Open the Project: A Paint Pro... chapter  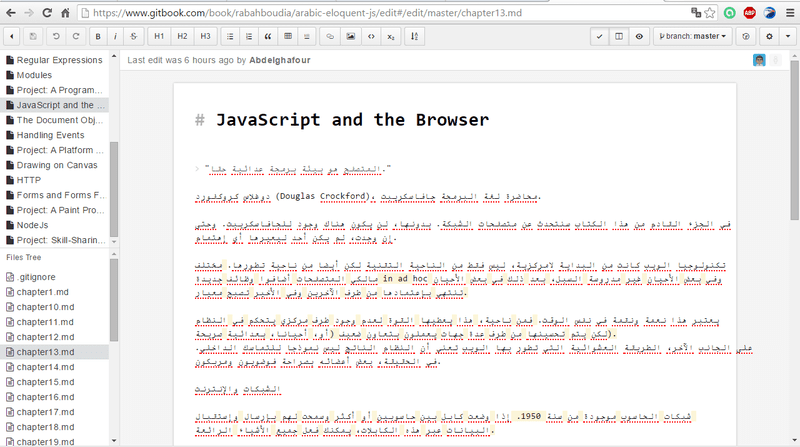[x=54, y=210]
